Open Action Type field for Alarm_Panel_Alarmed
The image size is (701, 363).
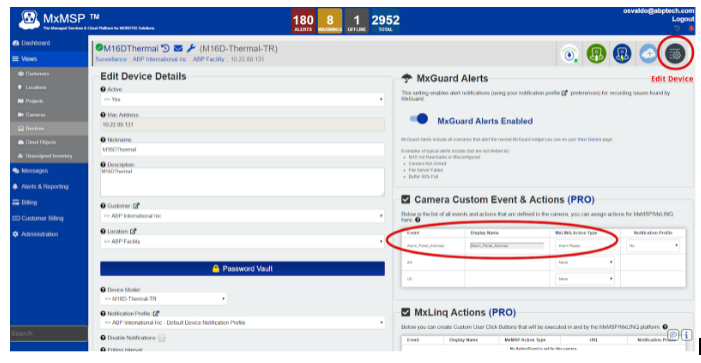(585, 245)
